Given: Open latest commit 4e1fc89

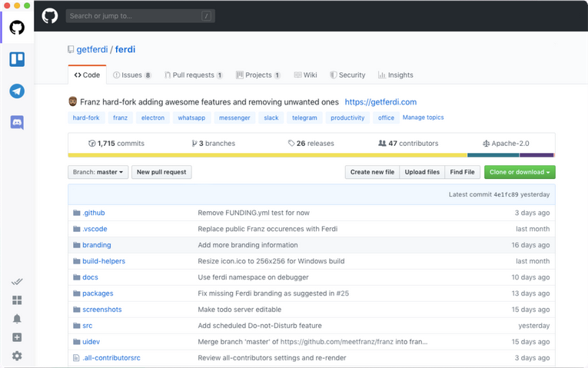Looking at the screenshot, I should [506, 194].
